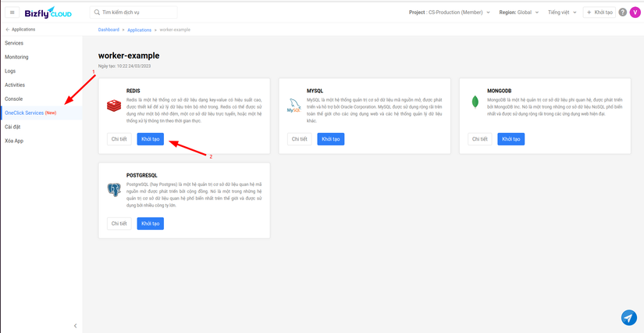Click Chi tiết on the REDIS card
Image resolution: width=644 pixels, height=333 pixels.
click(119, 139)
